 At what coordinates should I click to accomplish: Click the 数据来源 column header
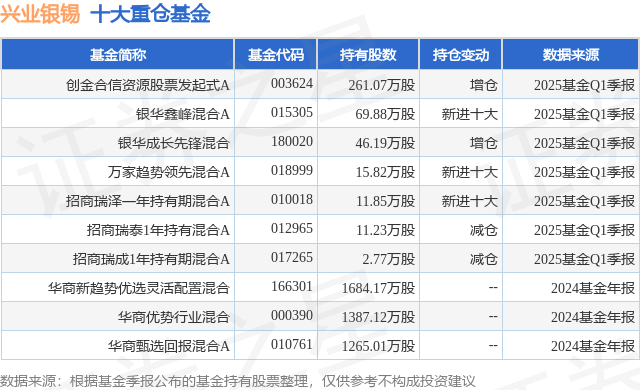click(571, 55)
